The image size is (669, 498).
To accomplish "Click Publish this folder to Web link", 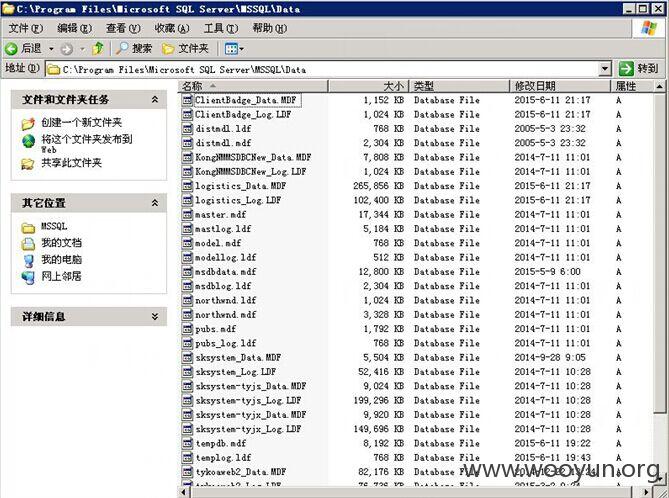I will coord(87,143).
